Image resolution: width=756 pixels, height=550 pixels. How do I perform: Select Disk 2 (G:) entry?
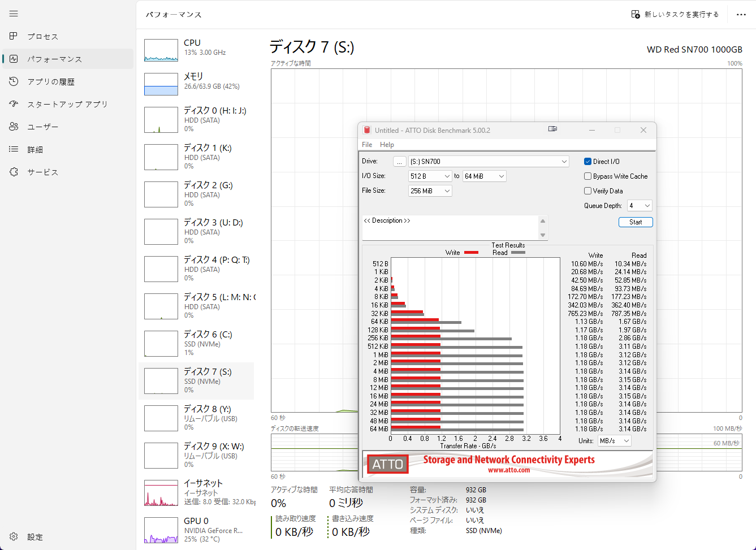pos(196,194)
